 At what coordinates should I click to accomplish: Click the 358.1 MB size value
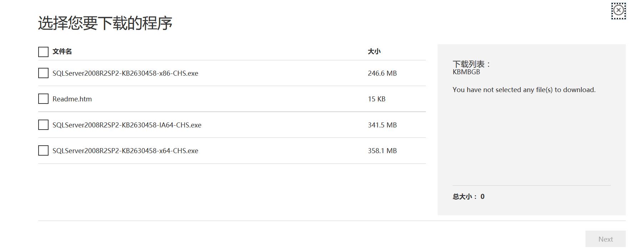click(x=382, y=151)
